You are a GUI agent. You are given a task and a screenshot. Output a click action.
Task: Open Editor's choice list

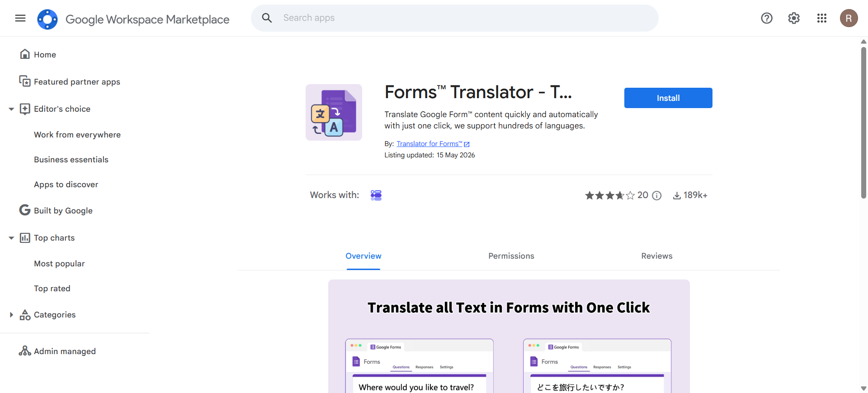62,109
